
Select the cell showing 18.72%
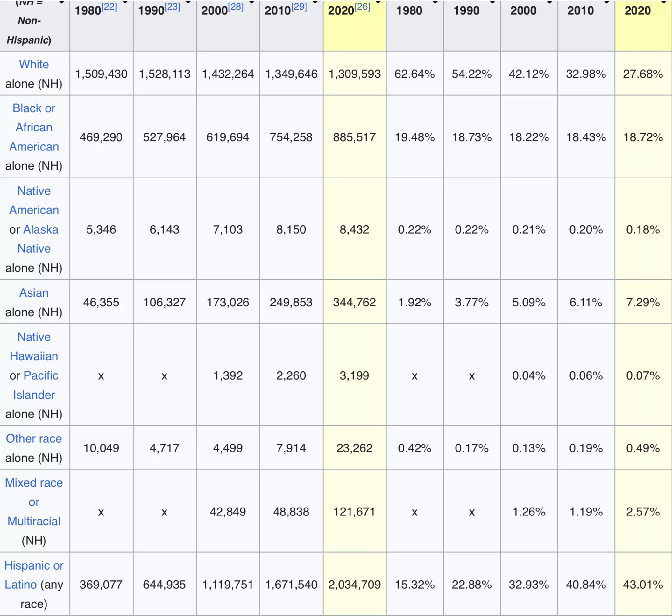pyautogui.click(x=643, y=137)
